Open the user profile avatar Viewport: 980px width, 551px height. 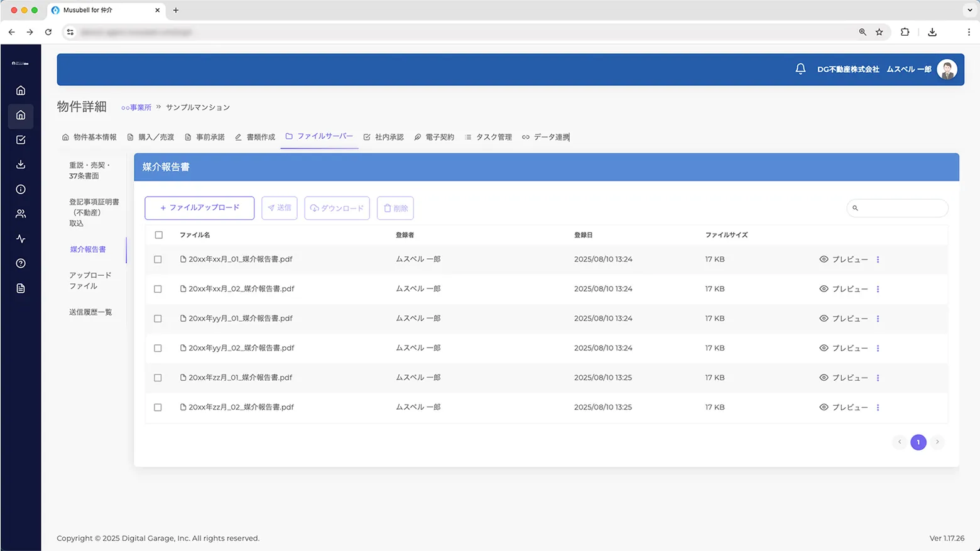[x=947, y=69]
